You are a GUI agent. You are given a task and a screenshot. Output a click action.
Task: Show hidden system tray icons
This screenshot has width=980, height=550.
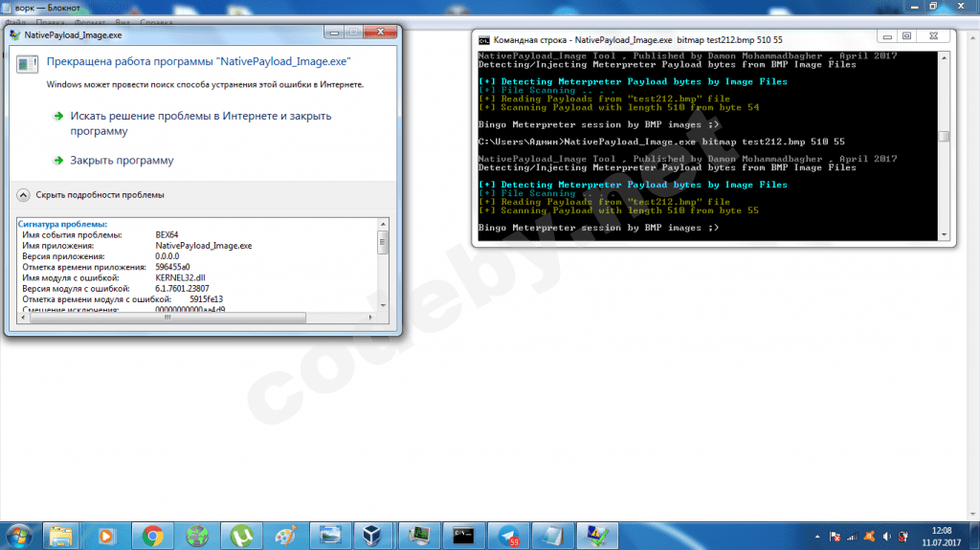click(x=817, y=537)
